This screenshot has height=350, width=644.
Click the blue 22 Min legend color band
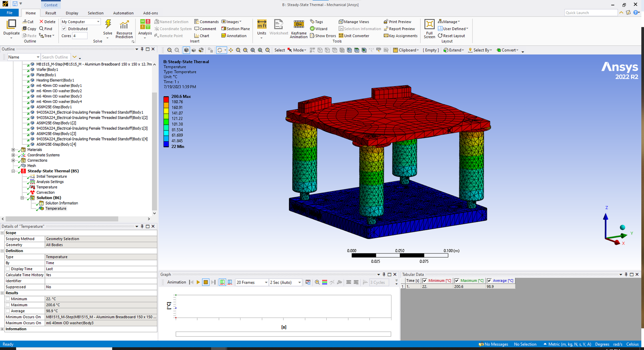166,144
